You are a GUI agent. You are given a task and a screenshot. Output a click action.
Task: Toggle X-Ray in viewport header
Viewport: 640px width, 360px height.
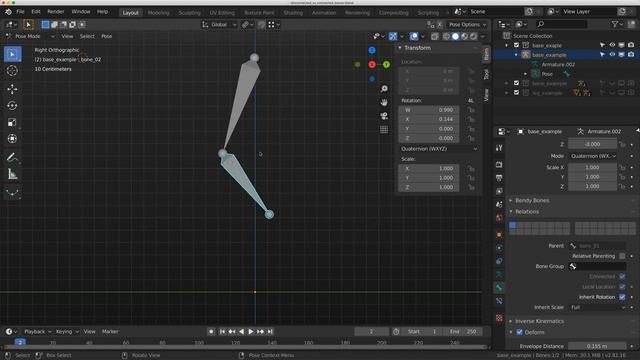(x=435, y=36)
